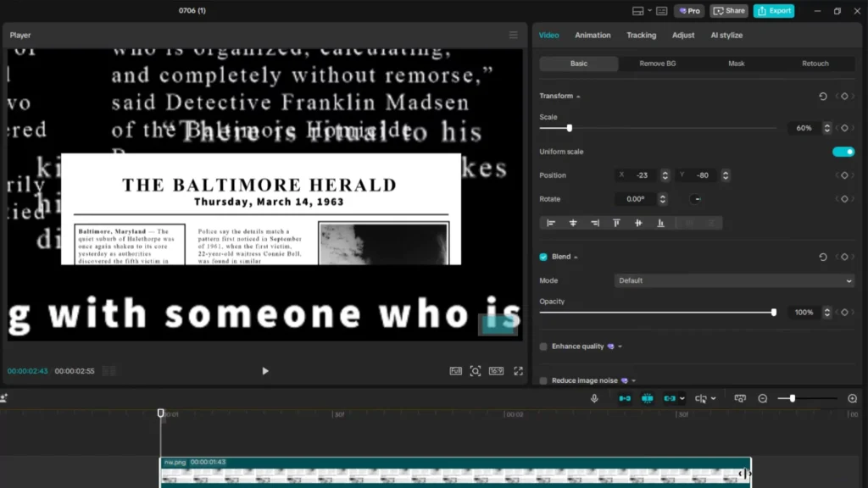The width and height of the screenshot is (868, 488).
Task: Open the AI stylize tab
Action: tap(726, 35)
